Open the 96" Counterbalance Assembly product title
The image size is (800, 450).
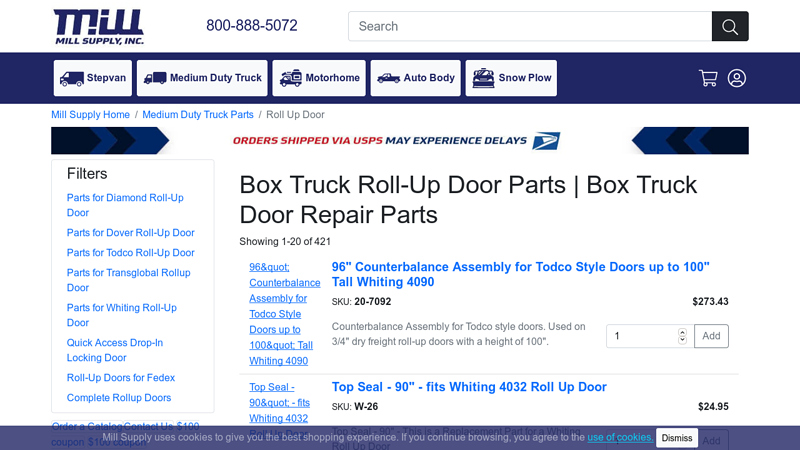[520, 274]
